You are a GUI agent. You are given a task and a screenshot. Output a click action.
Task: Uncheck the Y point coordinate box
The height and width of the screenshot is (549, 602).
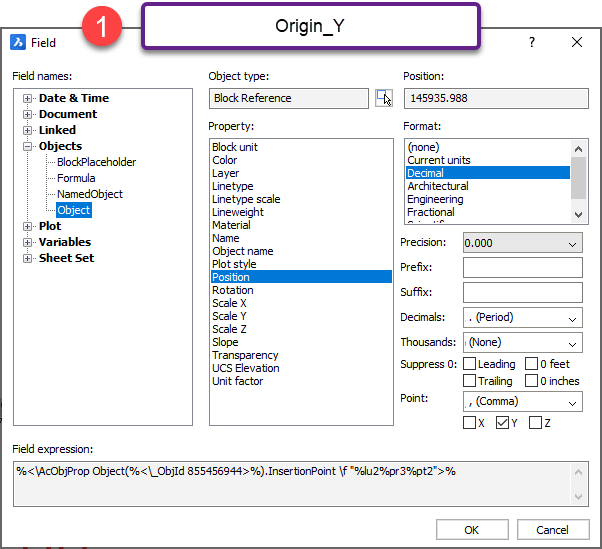coord(502,423)
